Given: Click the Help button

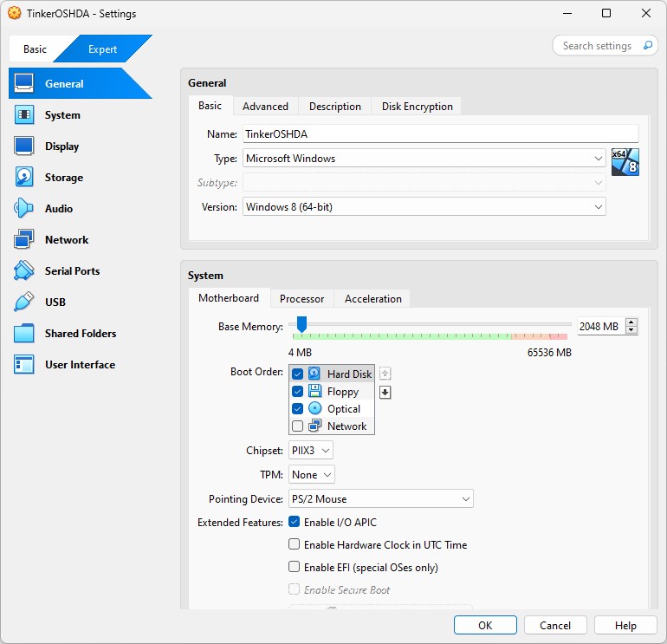Looking at the screenshot, I should point(625,625).
